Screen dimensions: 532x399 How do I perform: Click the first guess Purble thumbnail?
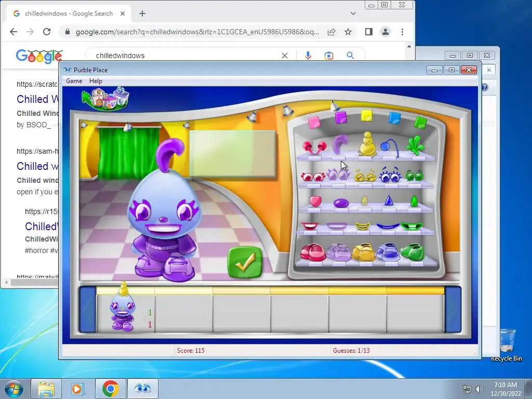pyautogui.click(x=123, y=307)
